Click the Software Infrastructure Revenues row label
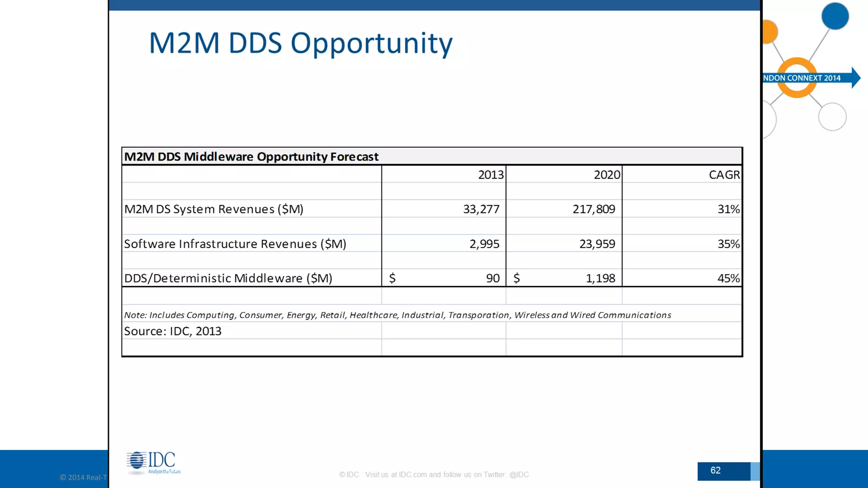 point(235,244)
